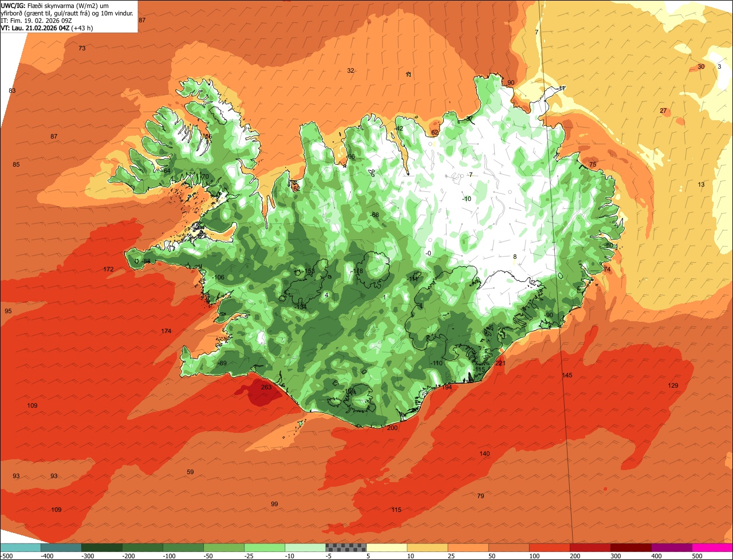
Task: Click the 194 flux value on the map
Action: point(447,388)
